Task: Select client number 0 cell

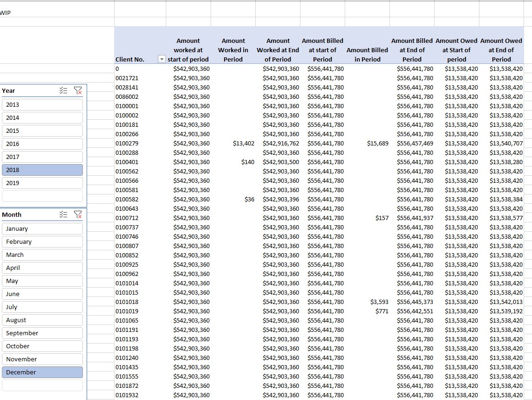Action: point(140,69)
